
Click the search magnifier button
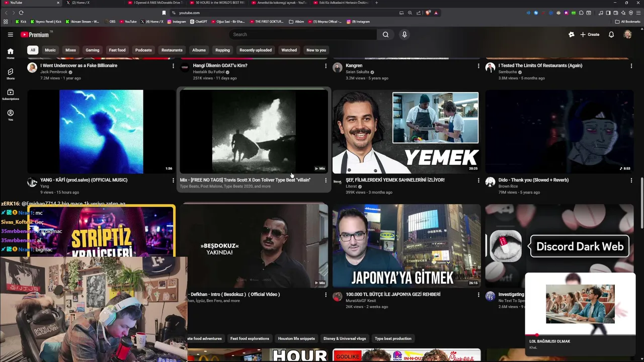tap(385, 35)
